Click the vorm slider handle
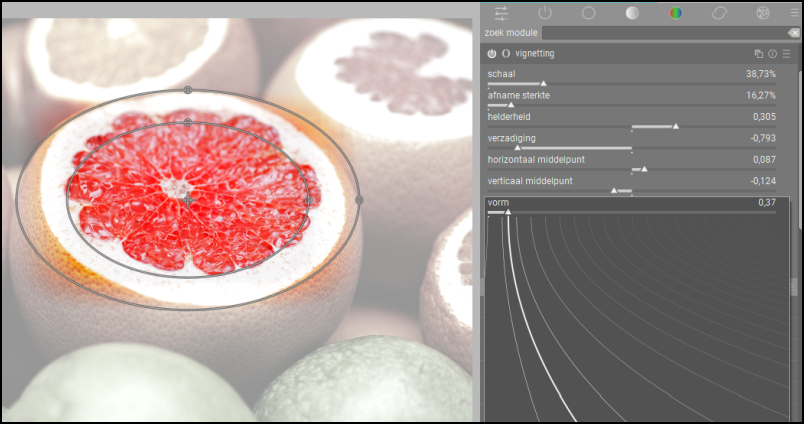The width and height of the screenshot is (804, 424). [508, 212]
